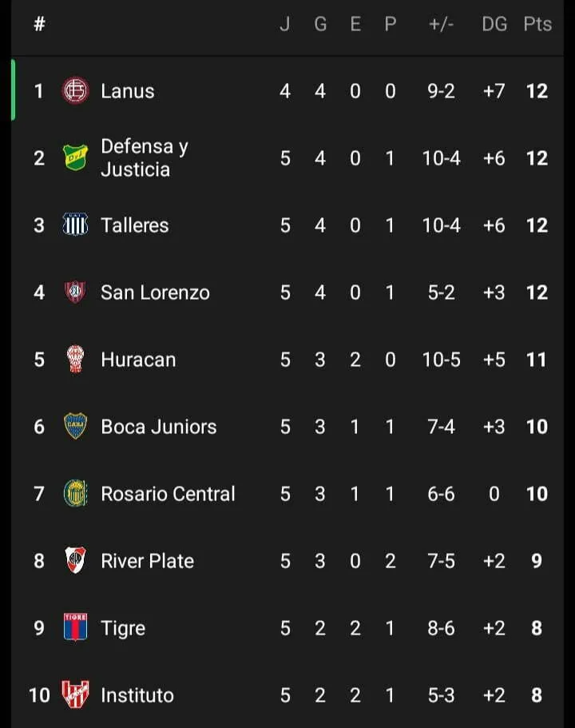This screenshot has width=575, height=728.
Task: Click the Boca Juniors crest
Action: pyautogui.click(x=75, y=427)
